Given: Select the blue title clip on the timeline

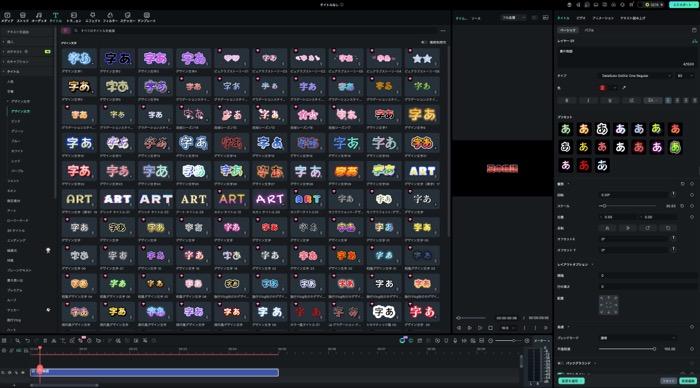Looking at the screenshot, I should tap(154, 372).
